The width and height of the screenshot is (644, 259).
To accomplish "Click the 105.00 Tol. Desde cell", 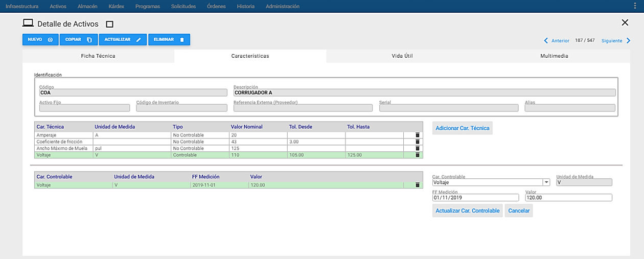I will coord(316,155).
